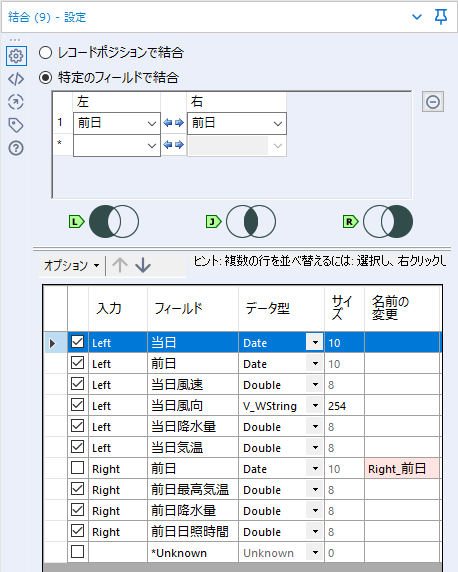Select the 前日日照時間 field name cell
Screen dimensions: 458x572
point(193,532)
